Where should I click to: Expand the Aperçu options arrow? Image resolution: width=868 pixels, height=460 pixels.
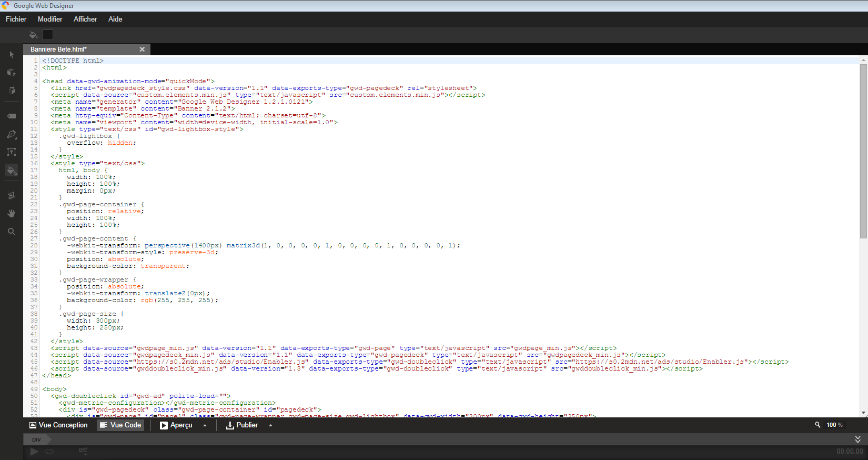pyautogui.click(x=205, y=425)
